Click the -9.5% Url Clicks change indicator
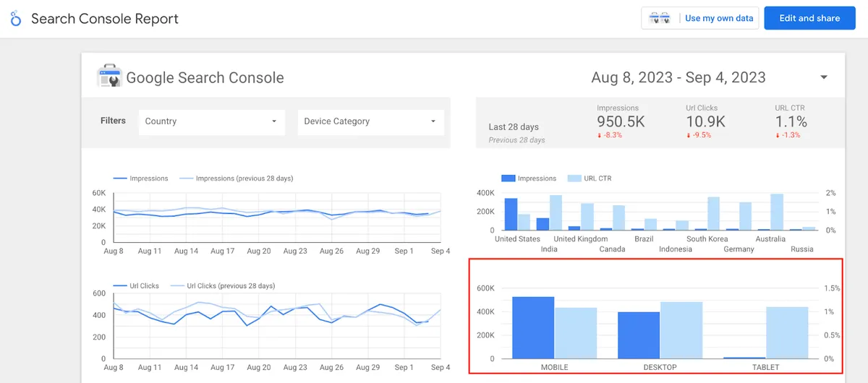The image size is (868, 383). [x=699, y=135]
